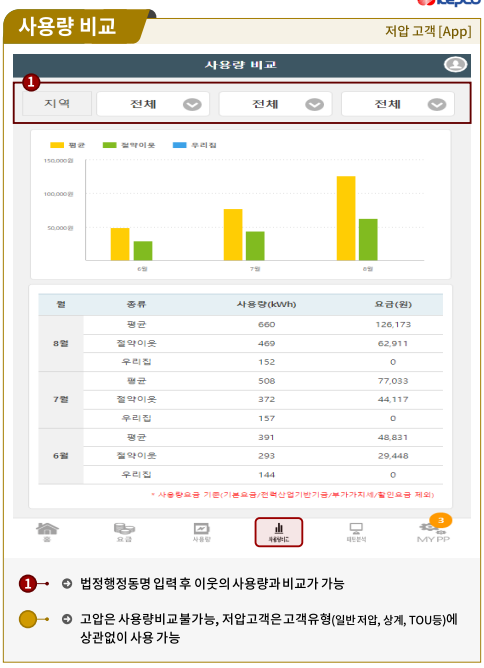This screenshot has width=484, height=668.
Task: Click the 7월 row header cell
Action: point(61,400)
